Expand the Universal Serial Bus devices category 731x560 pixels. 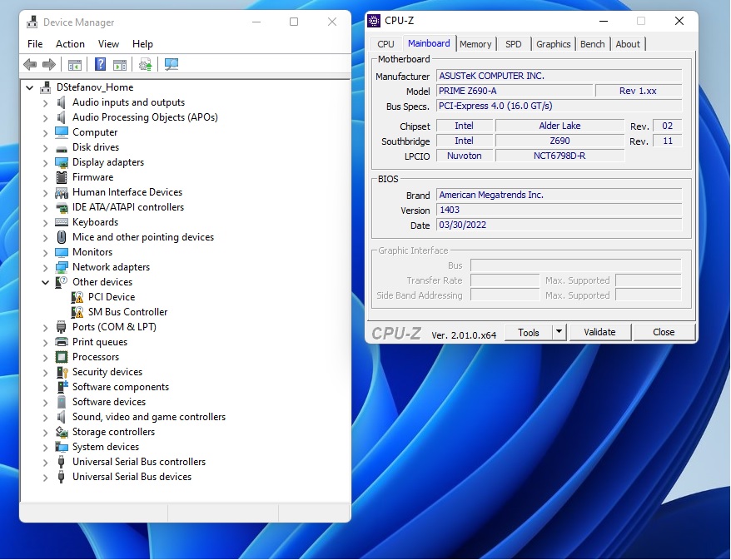point(45,477)
